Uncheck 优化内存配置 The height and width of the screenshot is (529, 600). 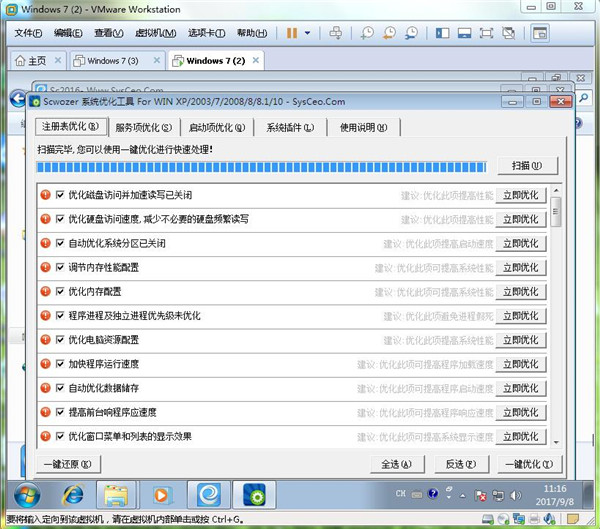(60, 291)
